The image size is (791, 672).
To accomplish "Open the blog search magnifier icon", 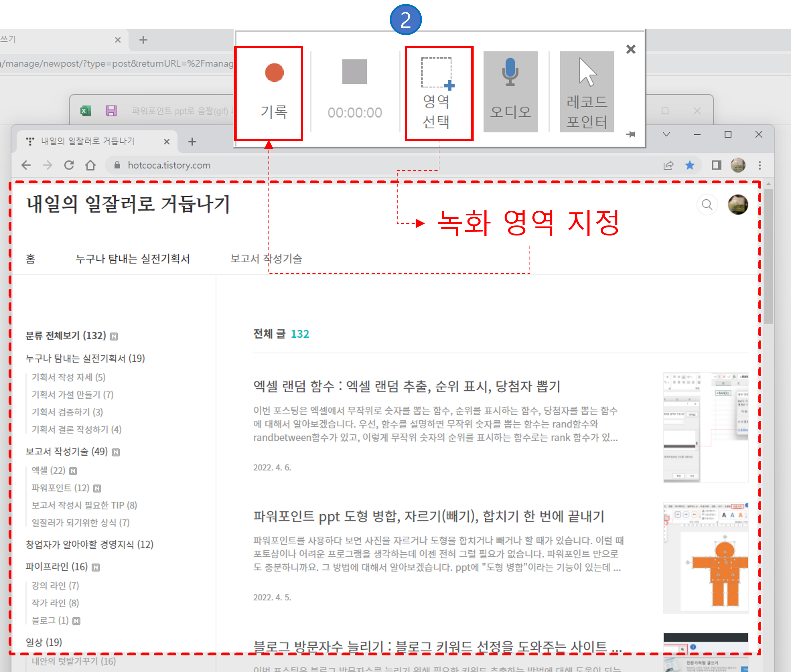I will (x=707, y=205).
